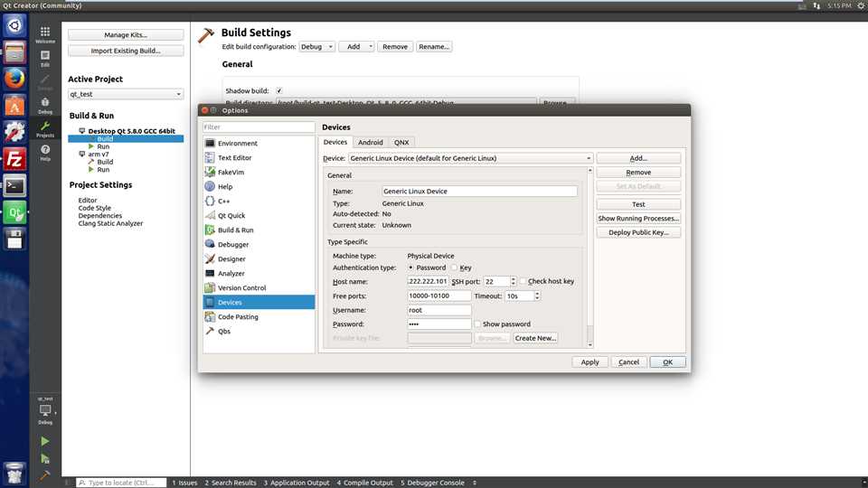Select Code Pasting options category

coord(259,316)
